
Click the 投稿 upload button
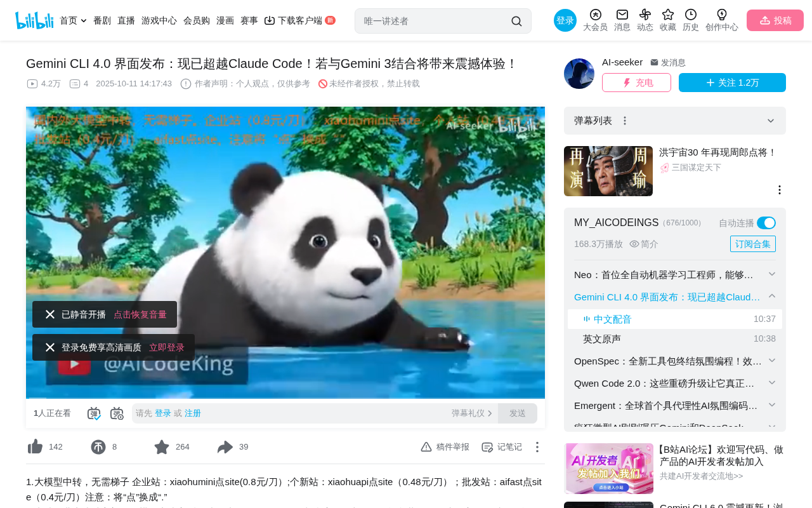[775, 20]
